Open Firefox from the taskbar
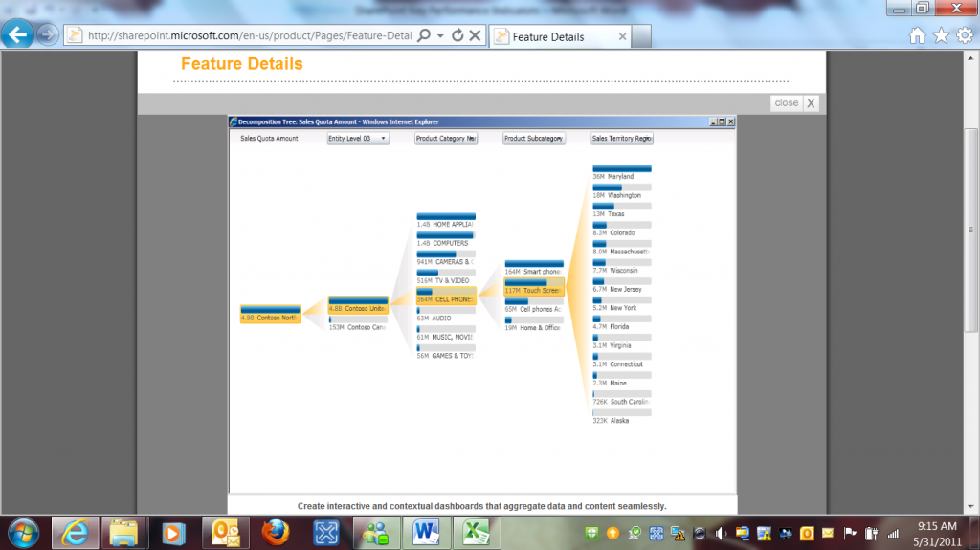Viewport: 980px width, 550px height. 276,533
